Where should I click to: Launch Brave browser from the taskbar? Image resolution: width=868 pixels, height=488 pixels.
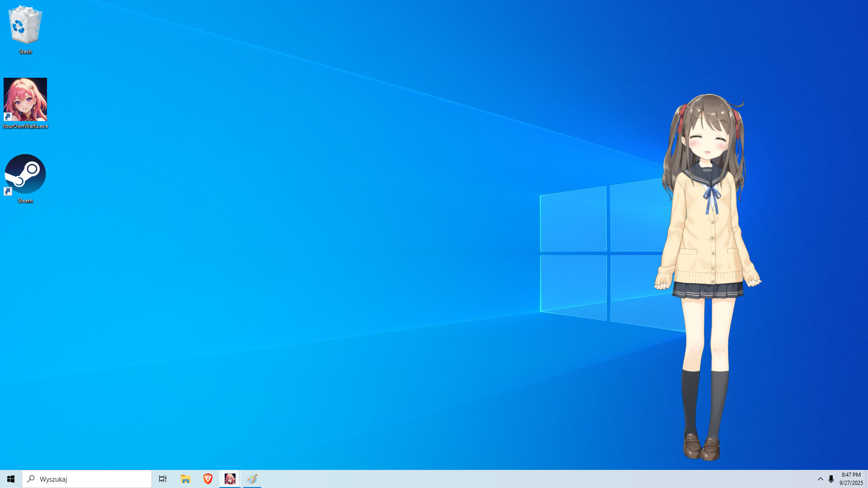point(208,479)
